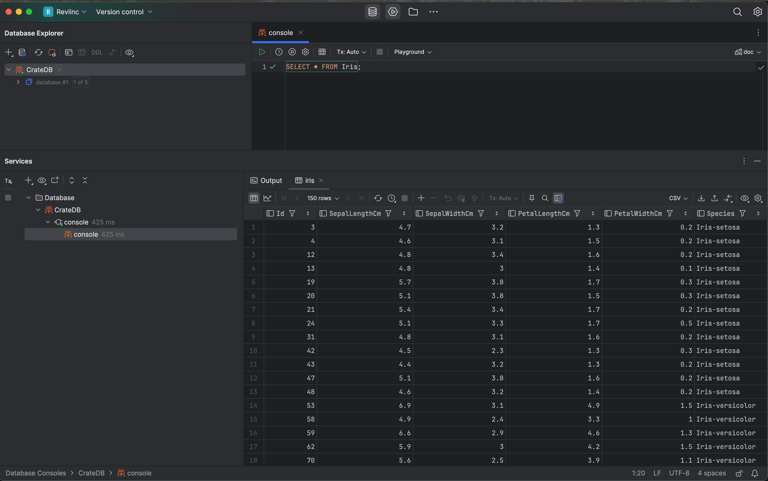Open Database Explorer view options eye icon
This screenshot has width=768, height=481.
coord(129,52)
